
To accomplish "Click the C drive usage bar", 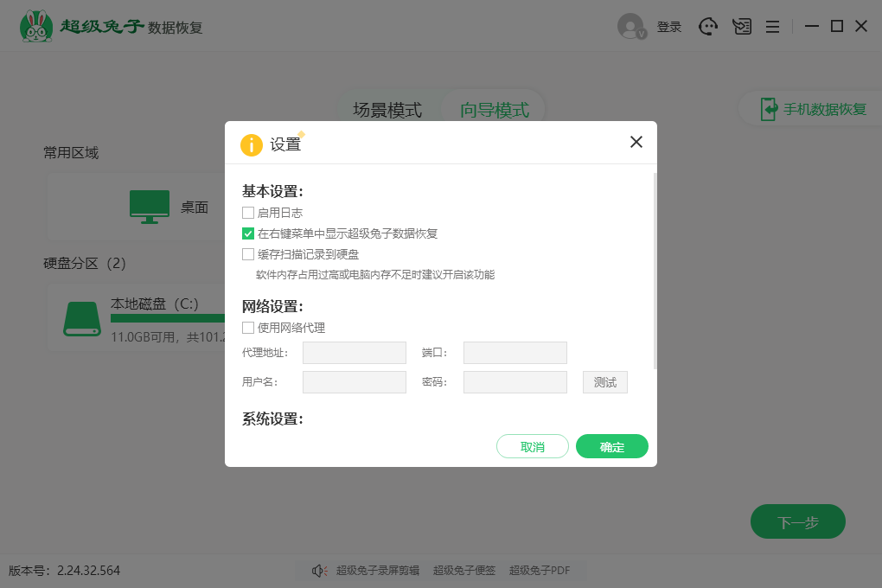I will coord(168,318).
